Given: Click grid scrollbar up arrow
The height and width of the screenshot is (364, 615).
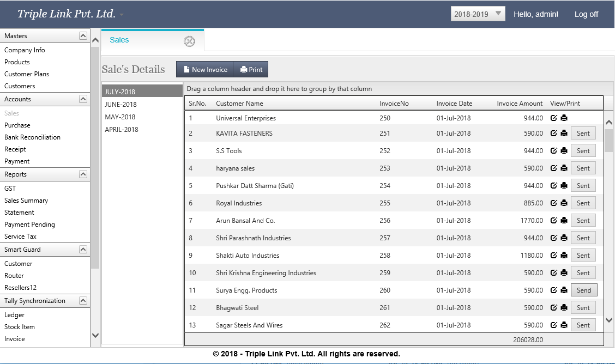Looking at the screenshot, I should point(608,123).
